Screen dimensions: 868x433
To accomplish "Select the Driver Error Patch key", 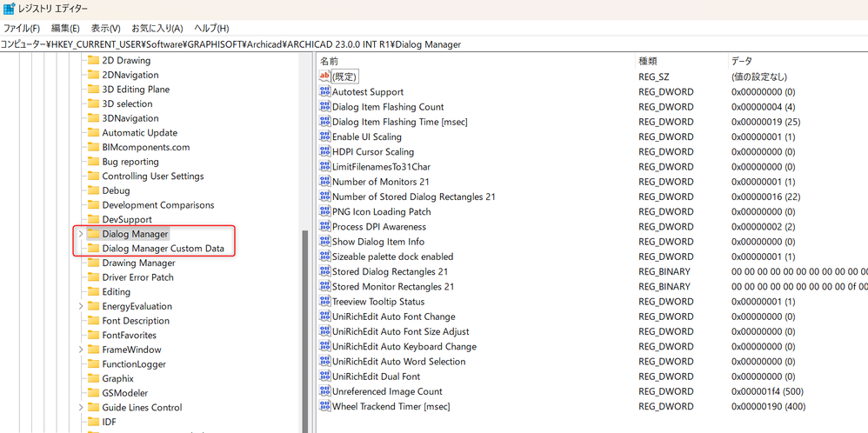I will click(137, 277).
